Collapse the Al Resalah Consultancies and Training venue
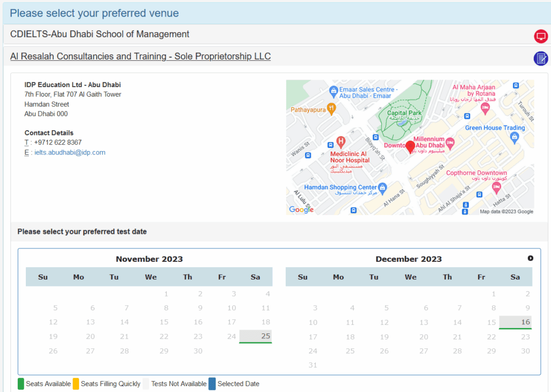 (x=140, y=56)
